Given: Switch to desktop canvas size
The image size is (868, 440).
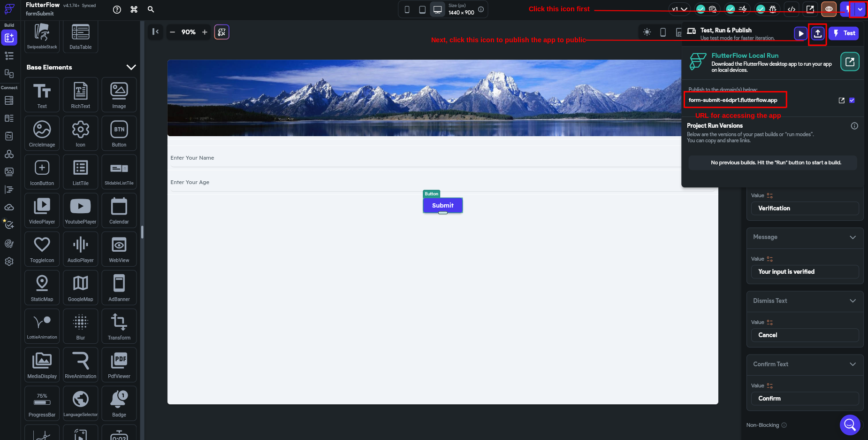Looking at the screenshot, I should point(437,9).
